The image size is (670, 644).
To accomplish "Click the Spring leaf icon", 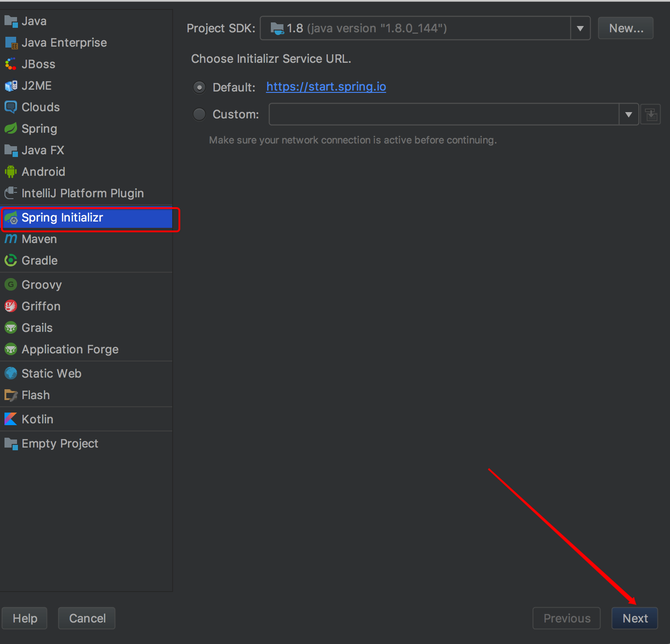I will 11,129.
